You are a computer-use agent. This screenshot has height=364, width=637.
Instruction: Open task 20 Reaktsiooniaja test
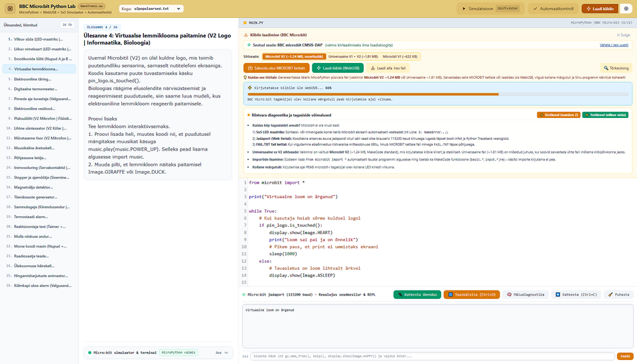coord(39,227)
